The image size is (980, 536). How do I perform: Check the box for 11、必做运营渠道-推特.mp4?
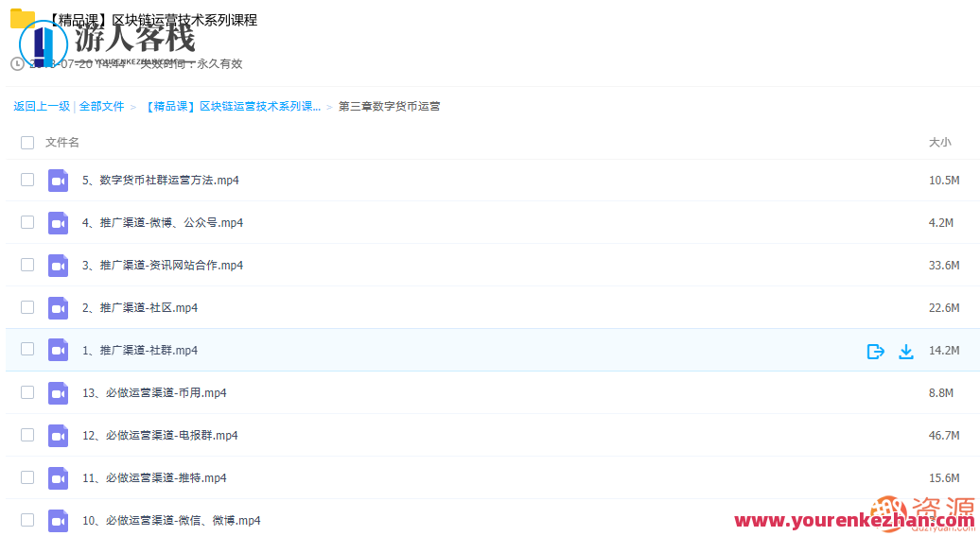click(x=27, y=477)
